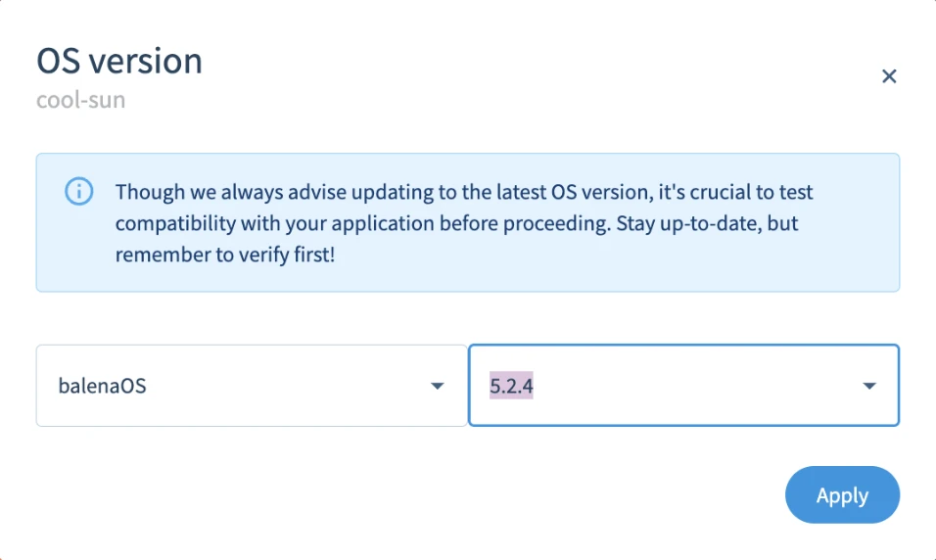Expand the 5.2.4 version dropdown arrow

point(868,386)
